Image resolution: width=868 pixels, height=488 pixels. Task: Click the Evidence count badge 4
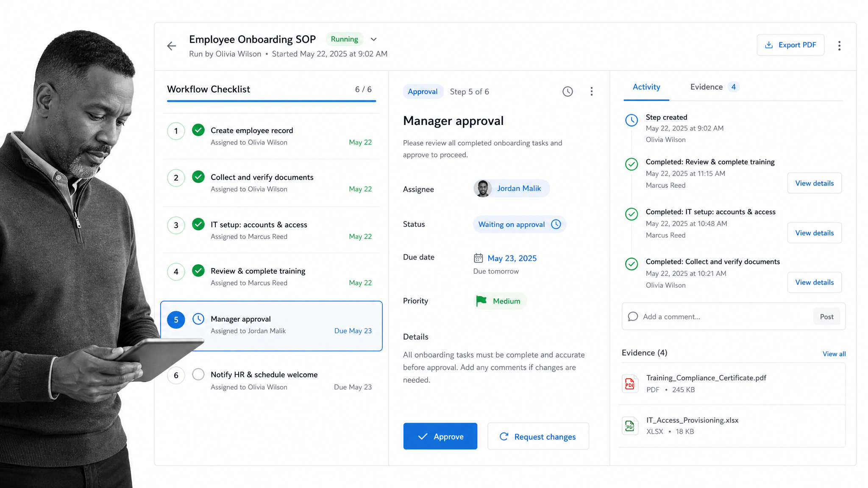[734, 87]
